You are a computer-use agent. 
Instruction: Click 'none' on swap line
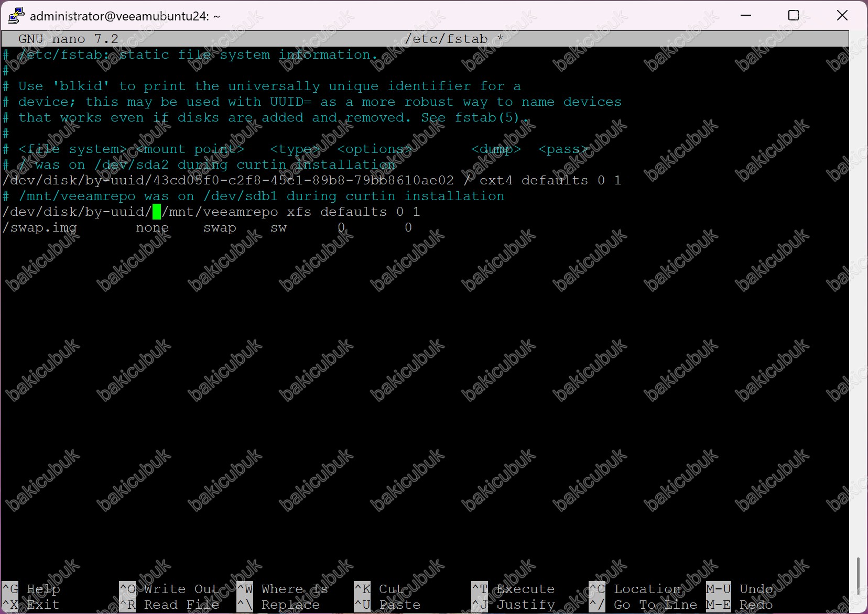coord(153,227)
